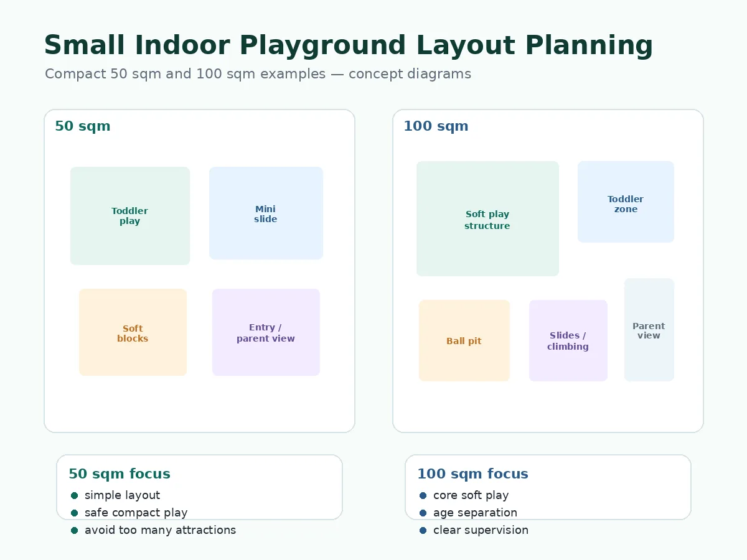The image size is (747, 560).
Task: Click the '100 sqm' diagram heading
Action: coord(436,126)
